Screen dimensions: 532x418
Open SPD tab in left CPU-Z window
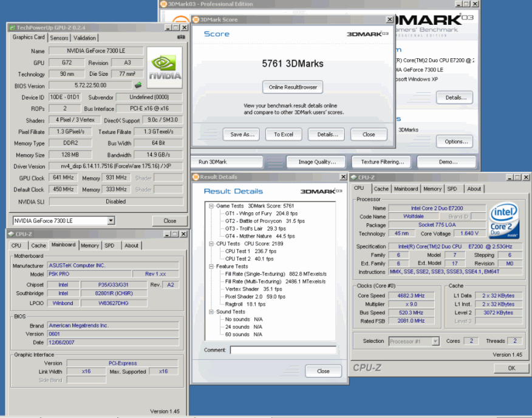coord(109,246)
